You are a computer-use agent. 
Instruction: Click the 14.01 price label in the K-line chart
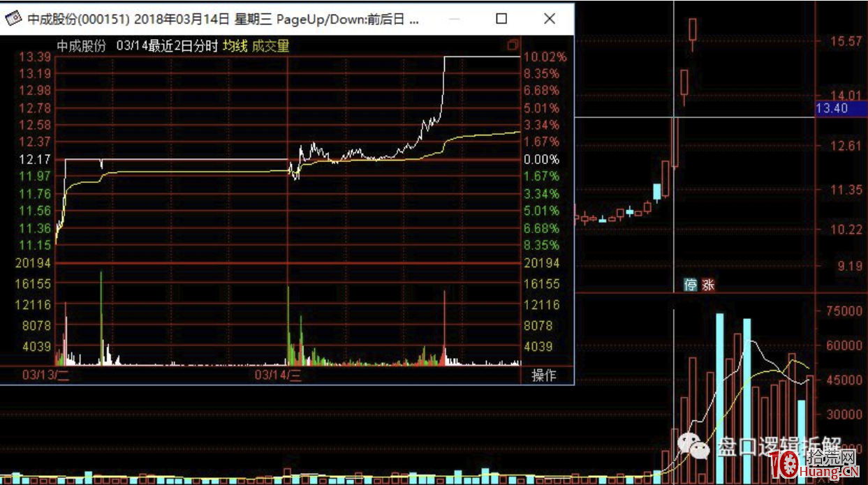846,96
